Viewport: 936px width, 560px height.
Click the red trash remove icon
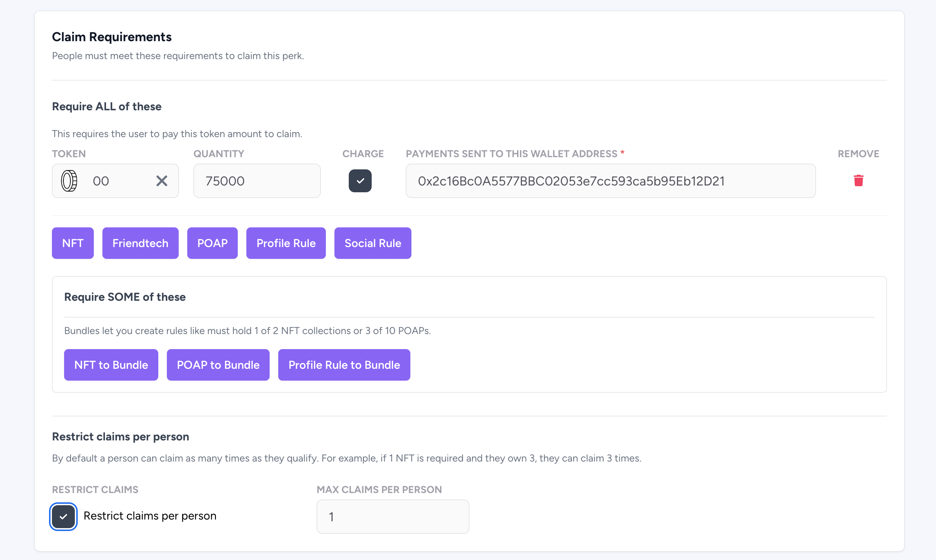(858, 181)
